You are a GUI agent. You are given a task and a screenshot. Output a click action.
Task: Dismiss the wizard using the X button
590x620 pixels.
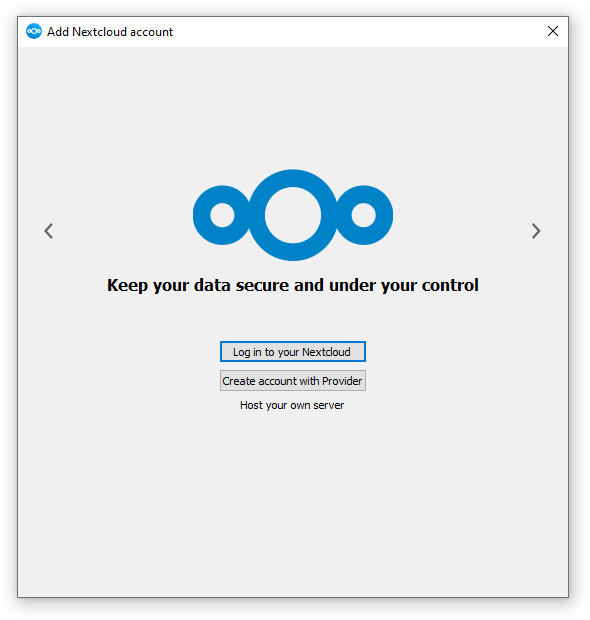553,31
